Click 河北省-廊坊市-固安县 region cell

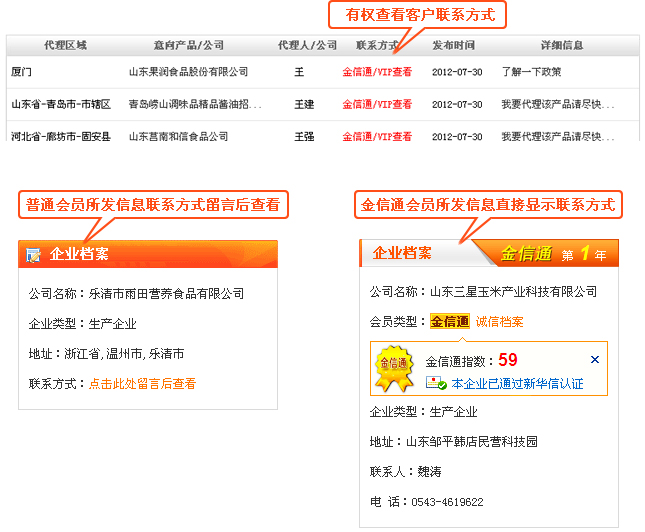[61, 137]
